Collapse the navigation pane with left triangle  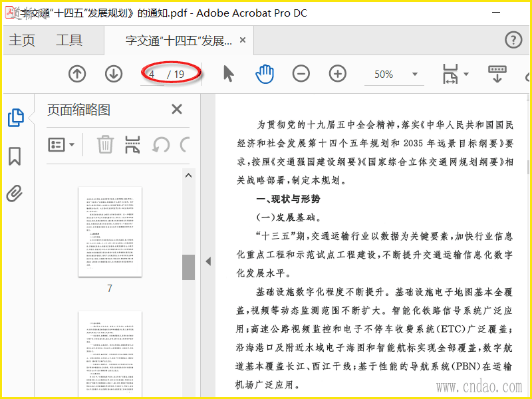pyautogui.click(x=208, y=261)
